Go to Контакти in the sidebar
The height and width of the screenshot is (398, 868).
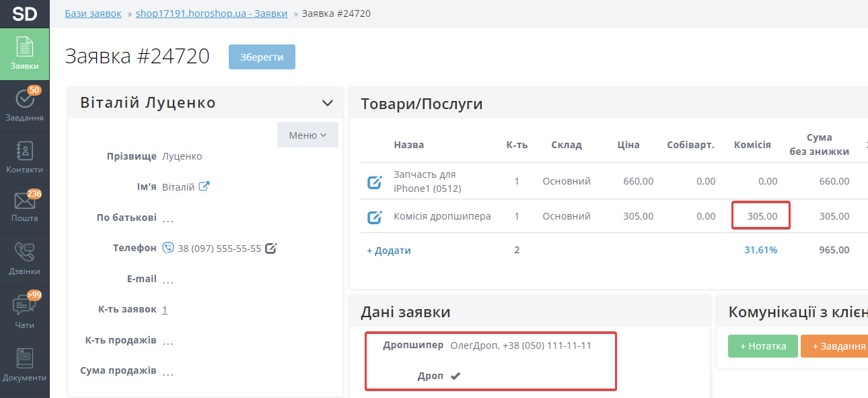[24, 157]
